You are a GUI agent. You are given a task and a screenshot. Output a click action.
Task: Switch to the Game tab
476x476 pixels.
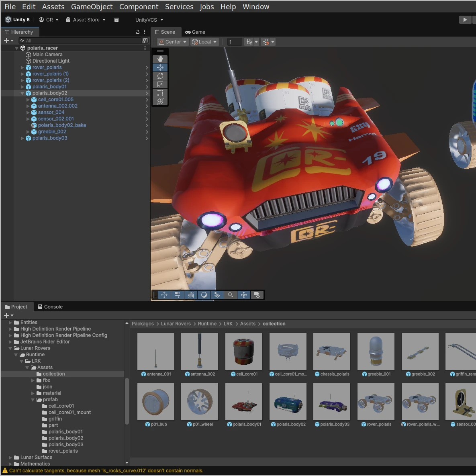[x=195, y=32]
